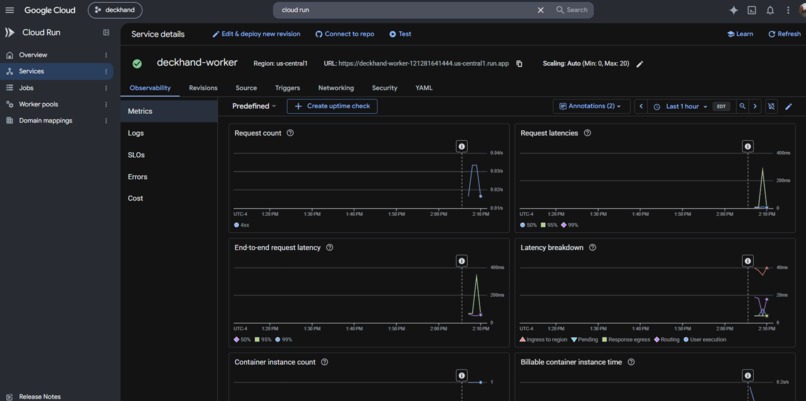Copy the deckhand-worker service URL
Image resolution: width=806 pixels, height=401 pixels.
pyautogui.click(x=519, y=64)
